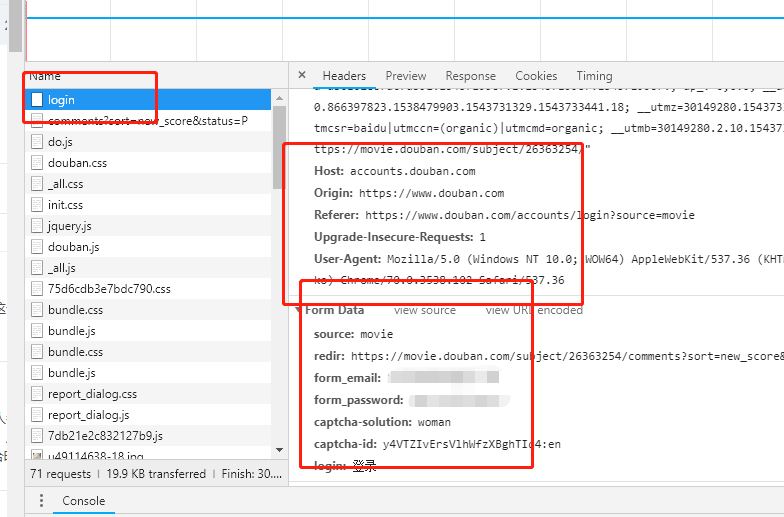Click view URL encoded link
This screenshot has width=784, height=517.
(x=534, y=310)
